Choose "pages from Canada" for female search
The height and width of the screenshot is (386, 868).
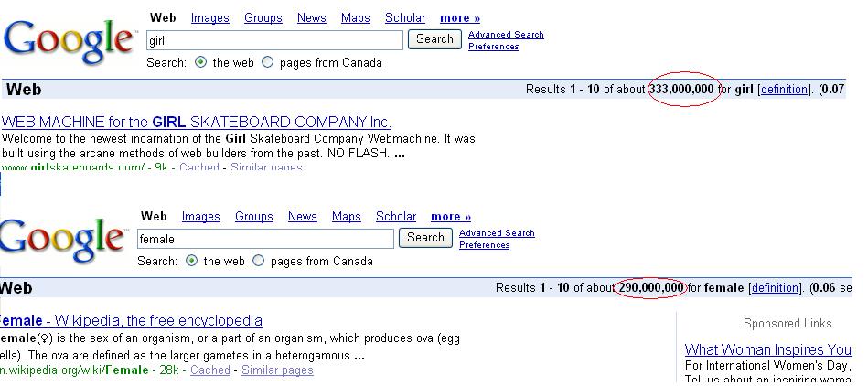[259, 261]
